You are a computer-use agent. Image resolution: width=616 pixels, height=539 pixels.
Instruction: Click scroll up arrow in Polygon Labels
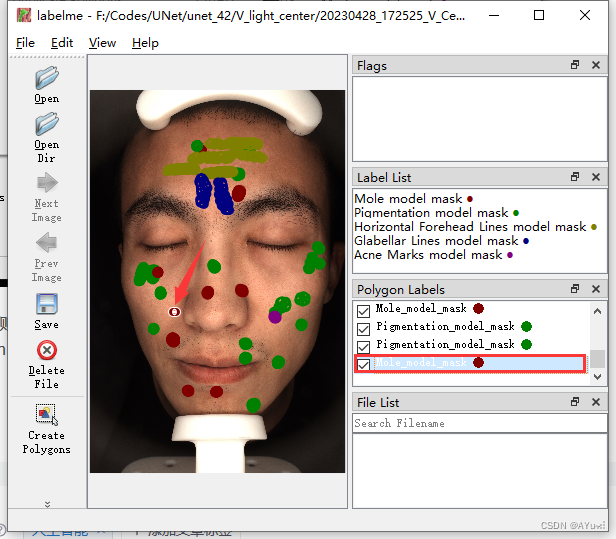click(598, 312)
